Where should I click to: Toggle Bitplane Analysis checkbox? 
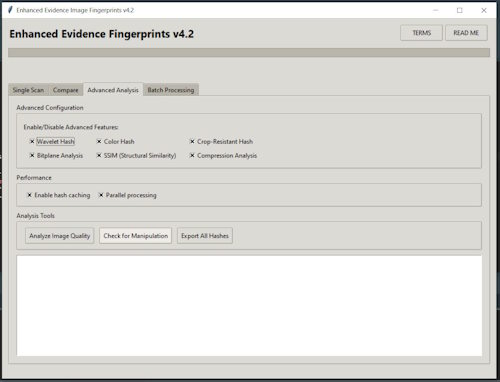point(56,155)
